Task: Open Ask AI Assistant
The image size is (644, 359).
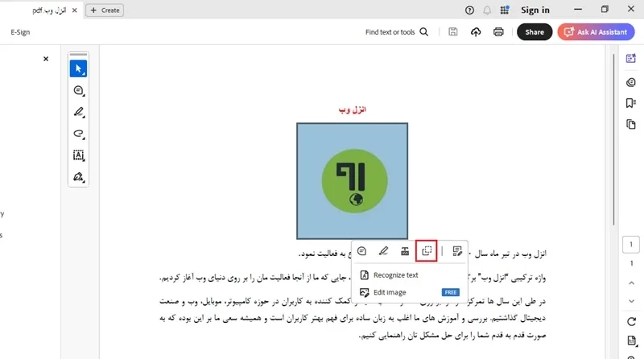Action: coord(596,32)
